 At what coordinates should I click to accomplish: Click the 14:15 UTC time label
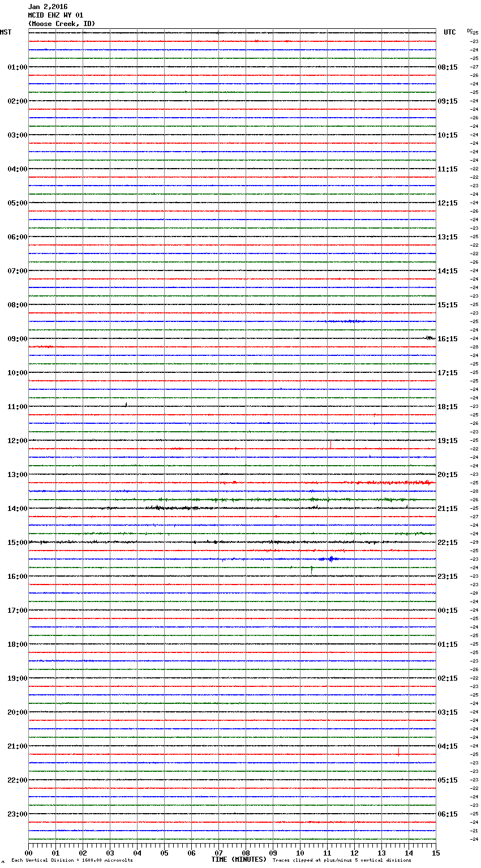point(448,271)
